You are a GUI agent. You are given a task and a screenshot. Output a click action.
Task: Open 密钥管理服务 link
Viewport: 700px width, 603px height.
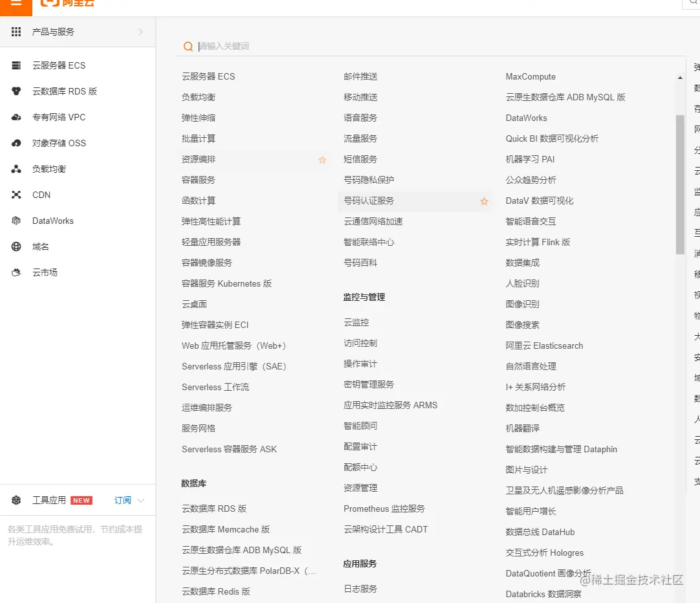(x=369, y=384)
